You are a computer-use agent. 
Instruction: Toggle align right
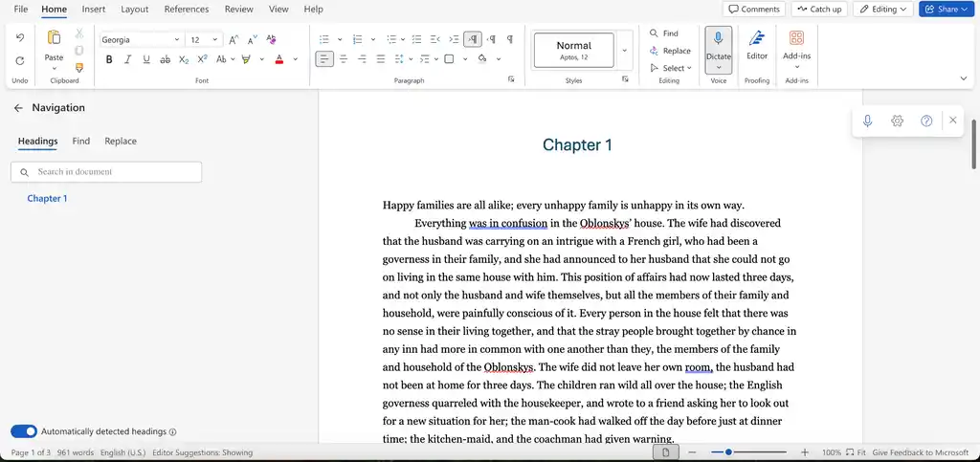pos(362,59)
